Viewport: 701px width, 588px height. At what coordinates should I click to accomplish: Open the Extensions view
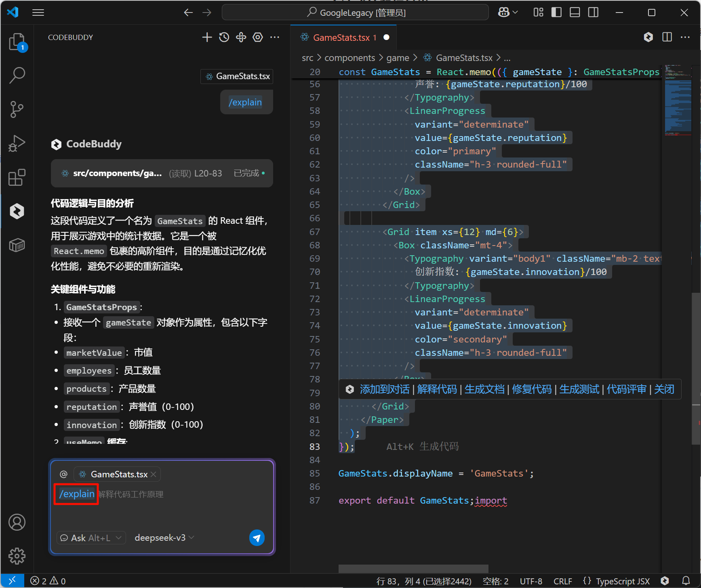click(17, 177)
